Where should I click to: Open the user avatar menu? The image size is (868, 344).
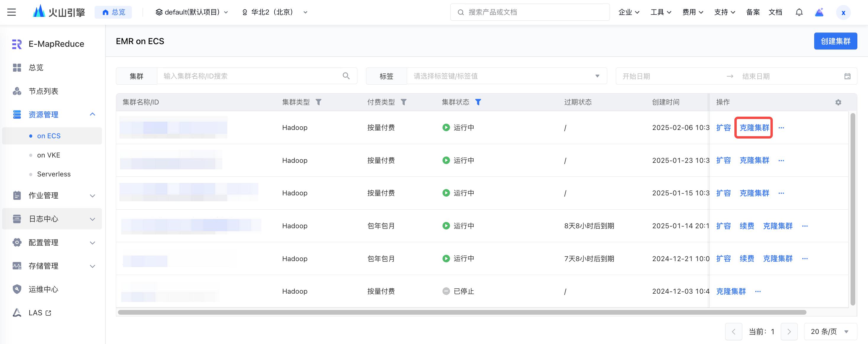pyautogui.click(x=843, y=13)
